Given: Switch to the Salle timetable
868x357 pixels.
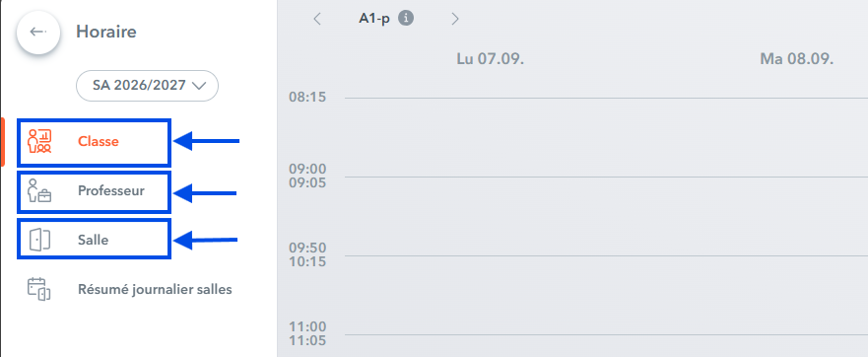Looking at the screenshot, I should point(94,239).
